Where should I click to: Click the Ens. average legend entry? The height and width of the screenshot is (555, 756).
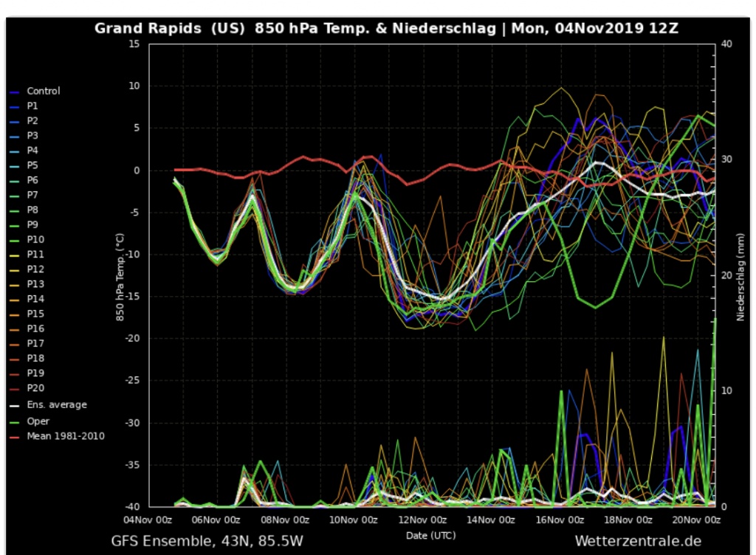(56, 405)
